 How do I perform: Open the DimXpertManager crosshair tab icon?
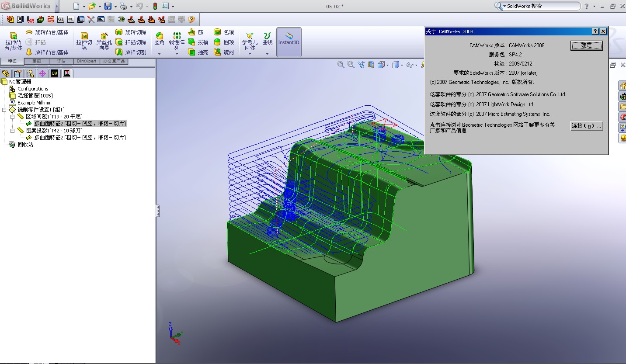click(x=42, y=73)
